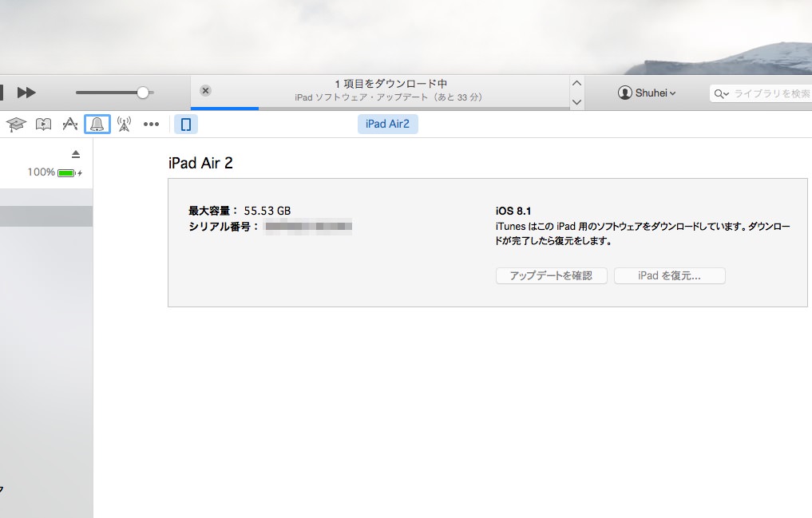Click the 55.53 GB capacity value
Viewport: 812px width, 518px height.
tap(267, 212)
